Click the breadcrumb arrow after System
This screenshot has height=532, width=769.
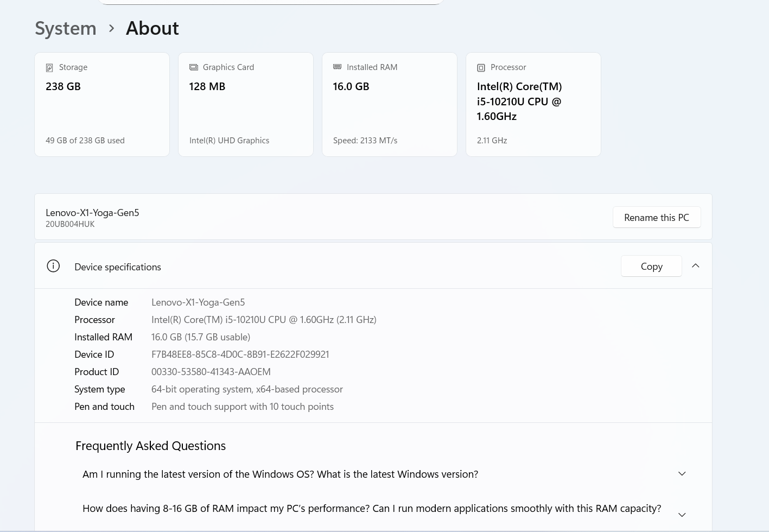tap(111, 28)
